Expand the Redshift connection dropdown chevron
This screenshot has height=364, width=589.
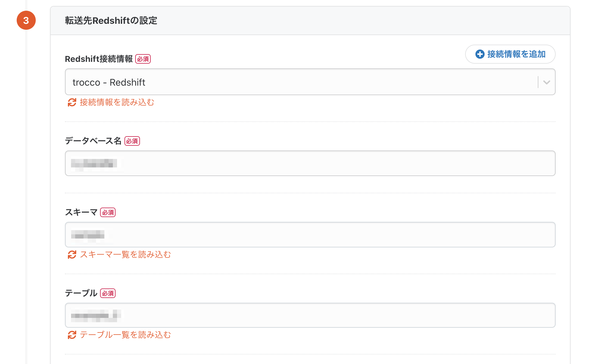pyautogui.click(x=546, y=82)
